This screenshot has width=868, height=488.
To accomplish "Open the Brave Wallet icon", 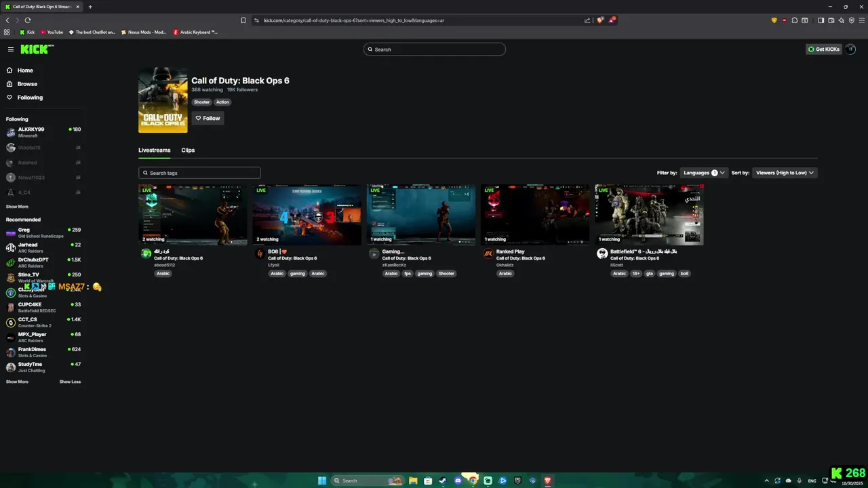I will tap(831, 20).
